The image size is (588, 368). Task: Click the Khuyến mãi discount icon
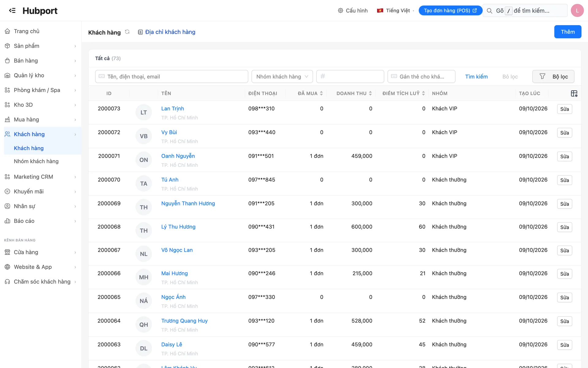click(7, 191)
